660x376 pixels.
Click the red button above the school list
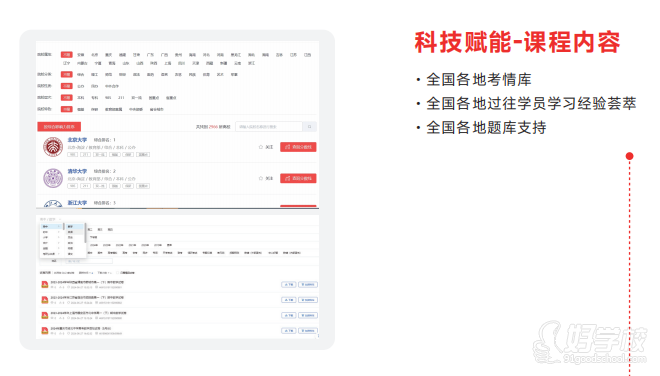coord(59,127)
